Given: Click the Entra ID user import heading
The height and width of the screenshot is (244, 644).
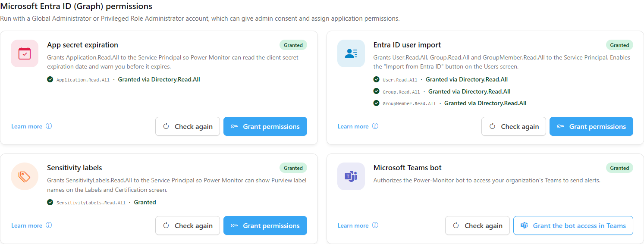Looking at the screenshot, I should point(407,45).
